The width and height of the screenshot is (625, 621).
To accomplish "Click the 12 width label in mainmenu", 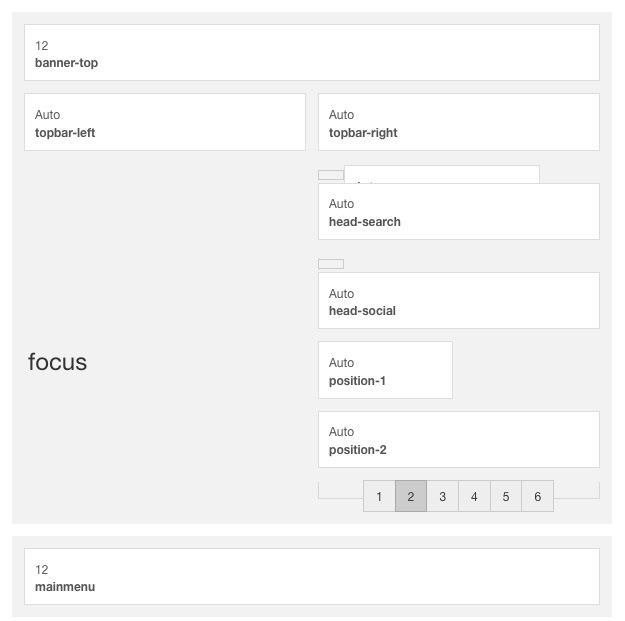I will [x=41, y=570].
